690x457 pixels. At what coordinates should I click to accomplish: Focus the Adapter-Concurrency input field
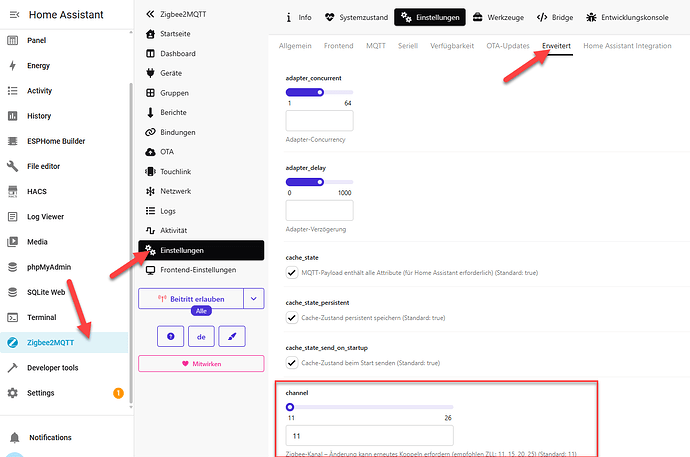319,121
